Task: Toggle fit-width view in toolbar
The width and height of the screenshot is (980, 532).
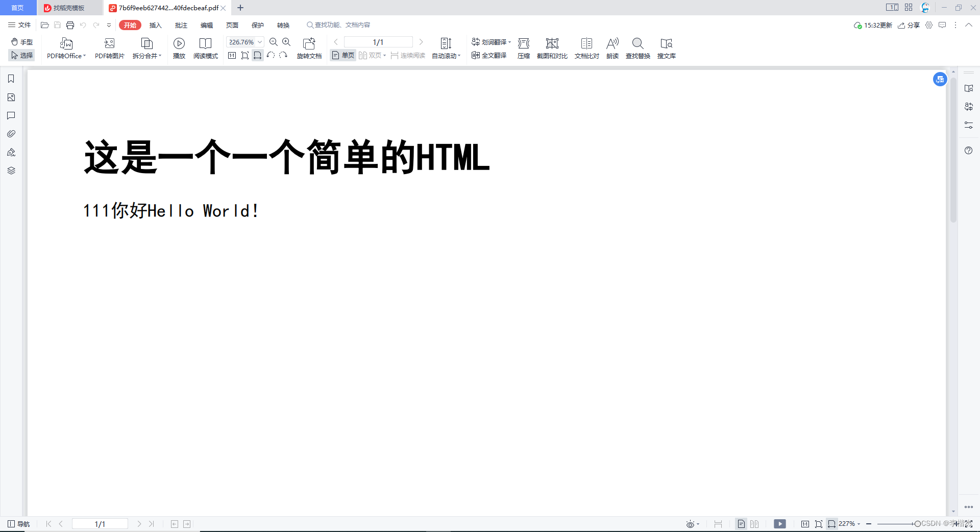Action: point(258,55)
